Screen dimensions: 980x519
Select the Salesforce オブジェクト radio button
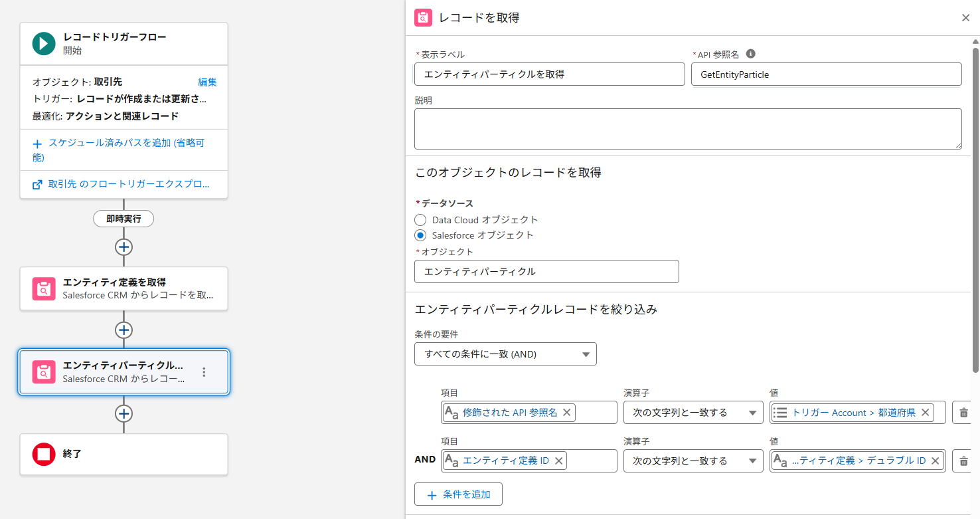click(420, 235)
